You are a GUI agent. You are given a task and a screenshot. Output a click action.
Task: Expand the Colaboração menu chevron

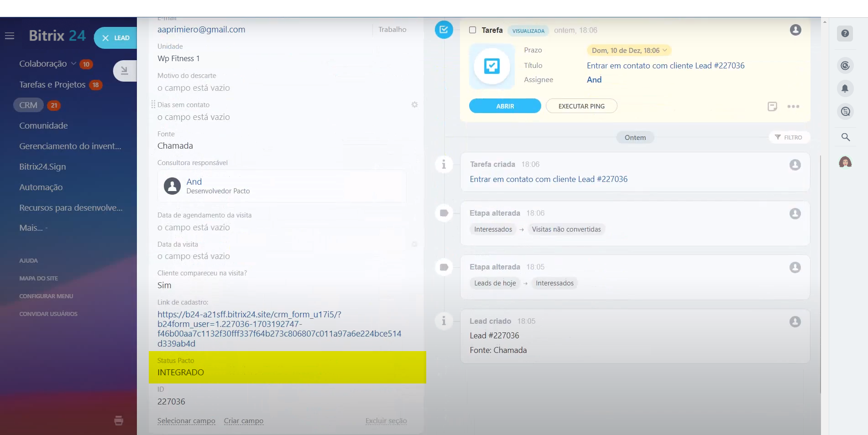point(73,64)
